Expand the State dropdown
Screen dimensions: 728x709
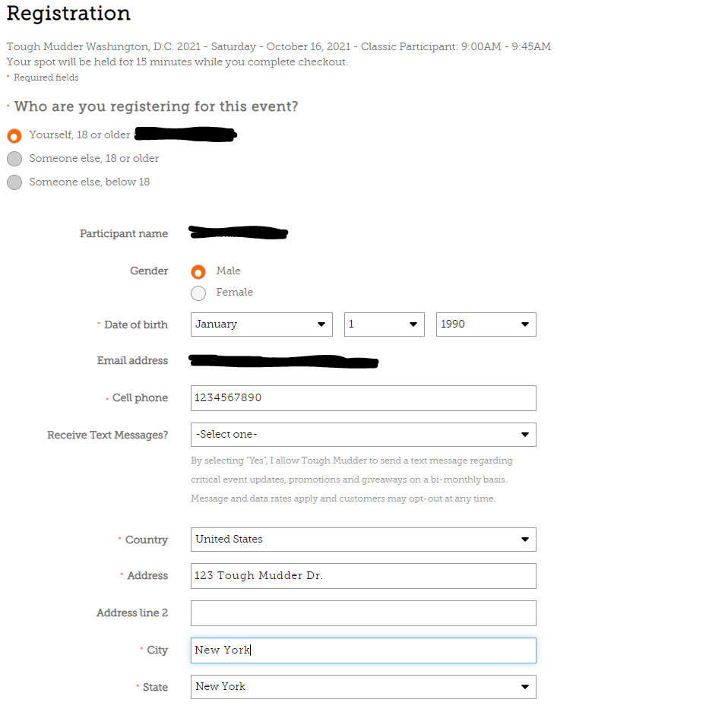363,687
